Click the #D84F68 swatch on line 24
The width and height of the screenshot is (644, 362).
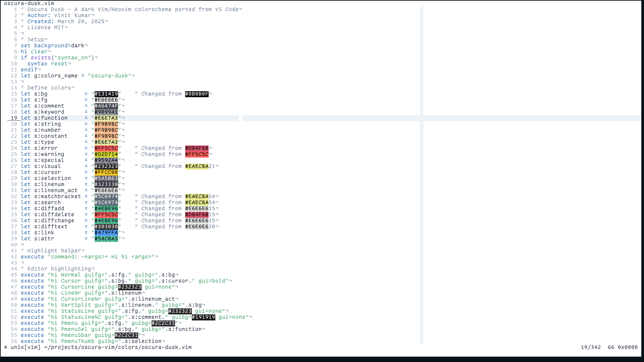pos(197,148)
